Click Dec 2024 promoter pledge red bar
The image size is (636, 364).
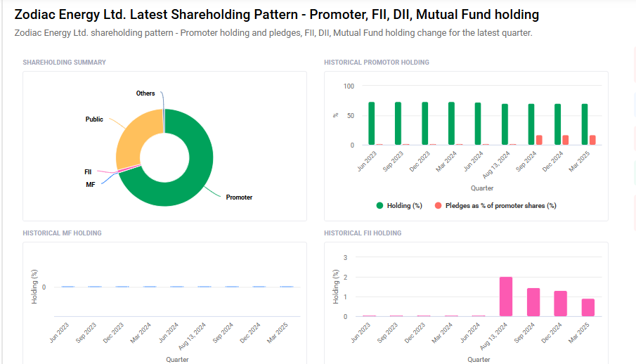coord(566,140)
